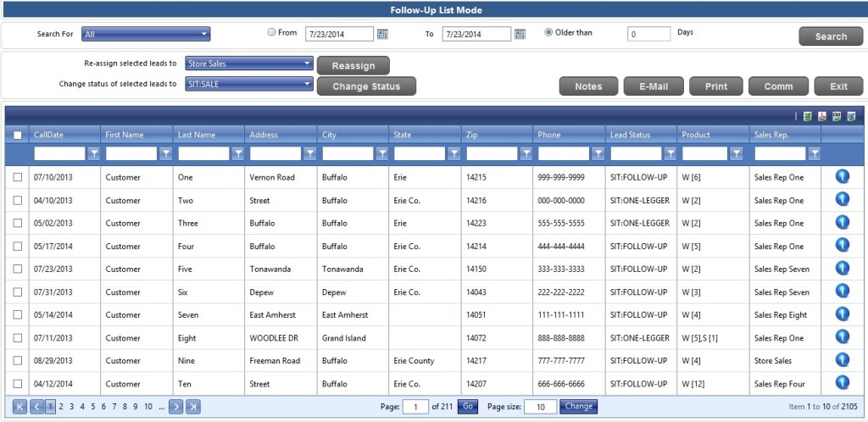Tick the select-all checkbox in header

coord(18,135)
